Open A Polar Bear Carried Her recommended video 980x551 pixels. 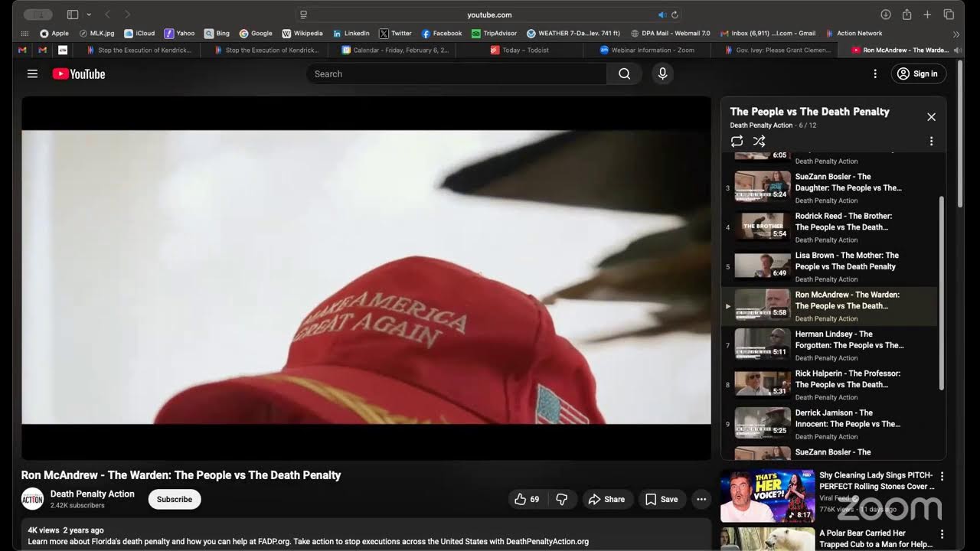click(x=830, y=539)
